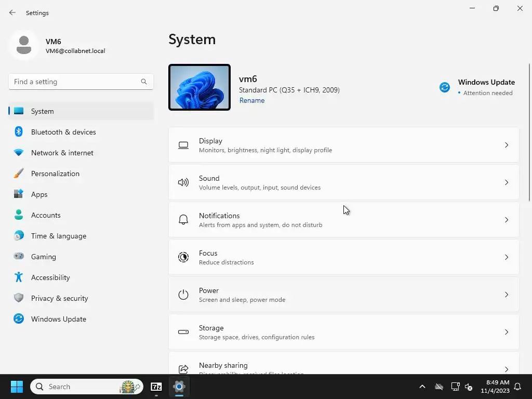Select Time & language
Image resolution: width=532 pixels, height=399 pixels.
click(x=81, y=236)
